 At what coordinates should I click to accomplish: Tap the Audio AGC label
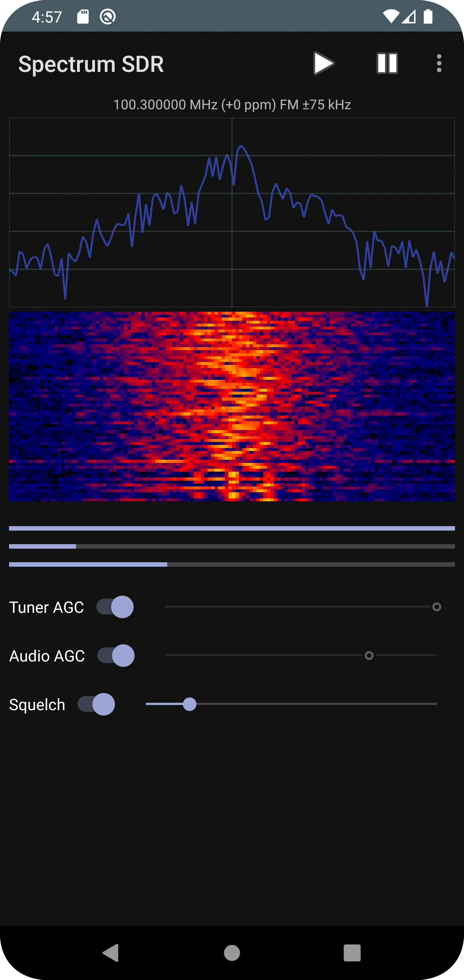pyautogui.click(x=47, y=656)
